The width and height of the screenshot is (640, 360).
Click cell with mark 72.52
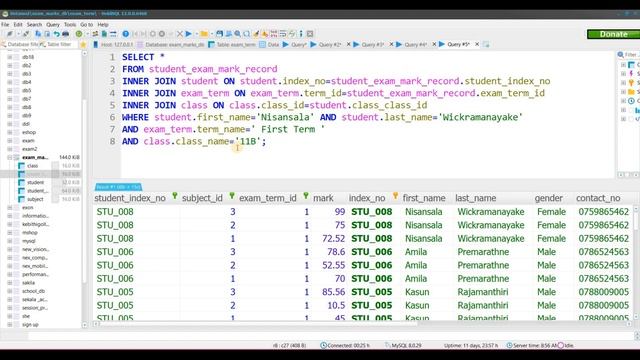[333, 238]
